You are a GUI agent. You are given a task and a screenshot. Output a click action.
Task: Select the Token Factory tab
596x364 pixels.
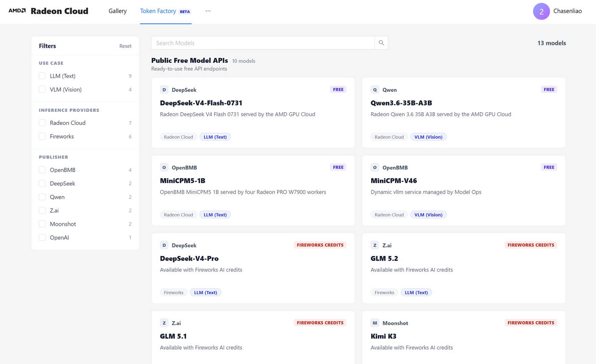click(x=166, y=11)
